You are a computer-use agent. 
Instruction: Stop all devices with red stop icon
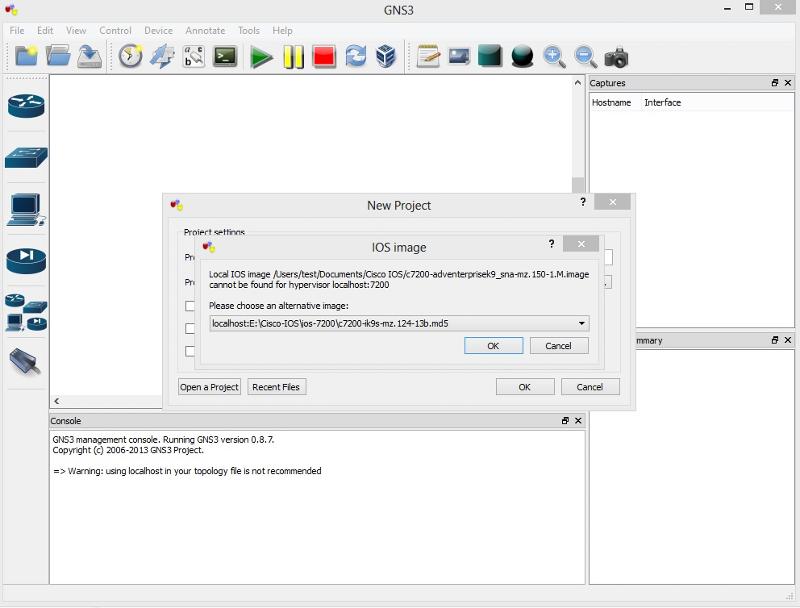[324, 56]
